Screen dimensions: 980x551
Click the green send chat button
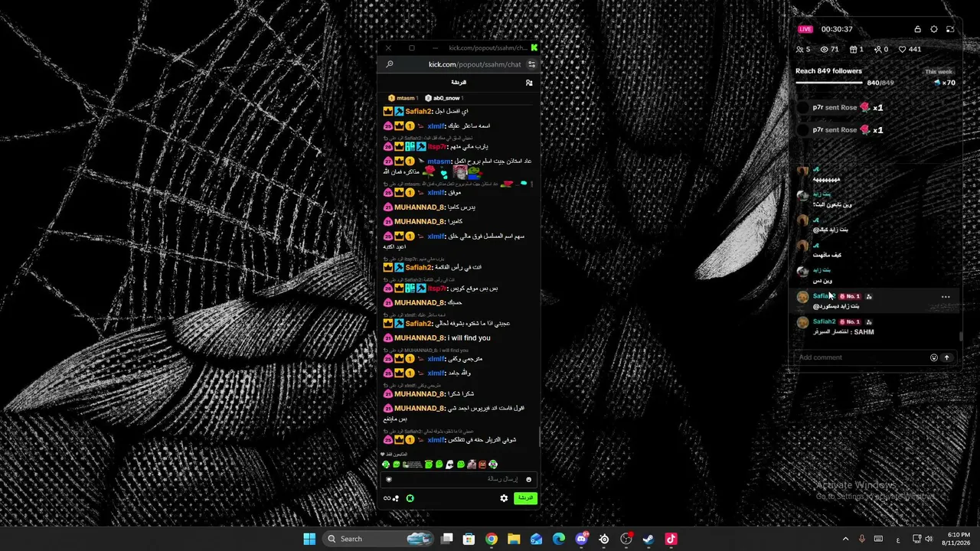(x=525, y=498)
